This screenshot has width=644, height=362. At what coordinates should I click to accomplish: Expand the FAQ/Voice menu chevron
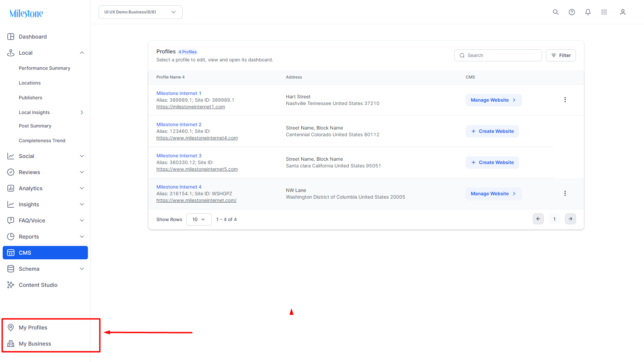pos(82,220)
